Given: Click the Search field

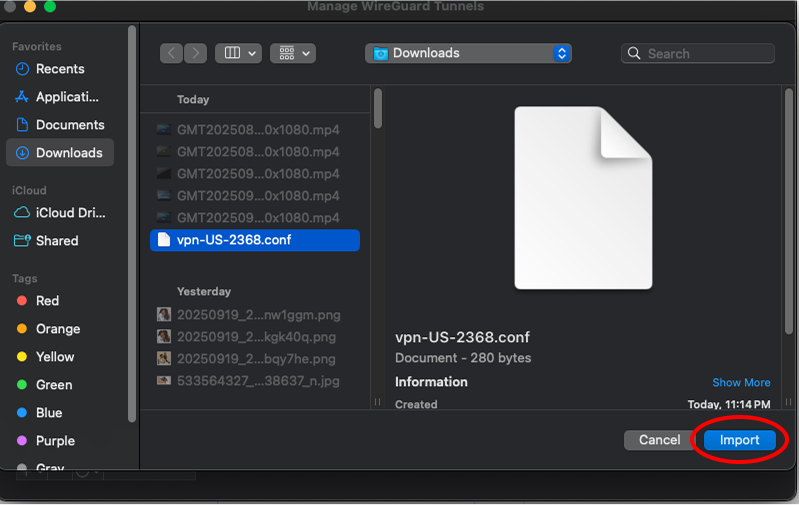Looking at the screenshot, I should pyautogui.click(x=698, y=53).
